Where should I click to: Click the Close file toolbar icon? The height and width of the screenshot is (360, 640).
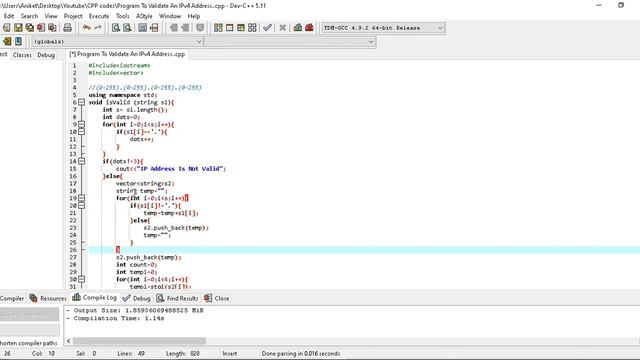pos(41,27)
